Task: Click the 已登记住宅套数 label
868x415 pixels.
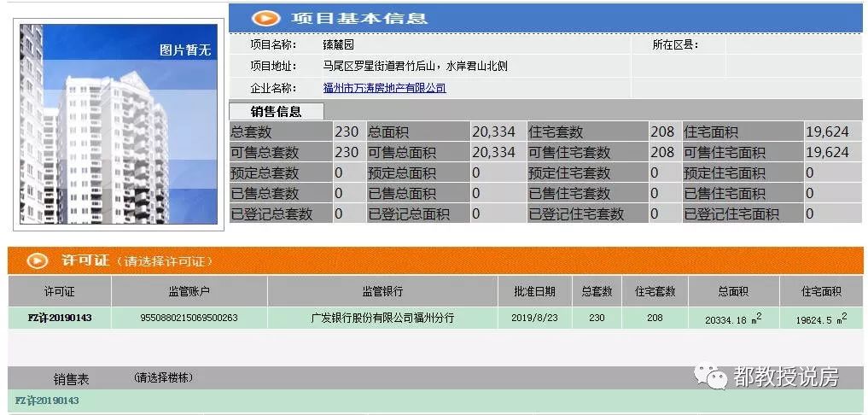Action: click(576, 213)
